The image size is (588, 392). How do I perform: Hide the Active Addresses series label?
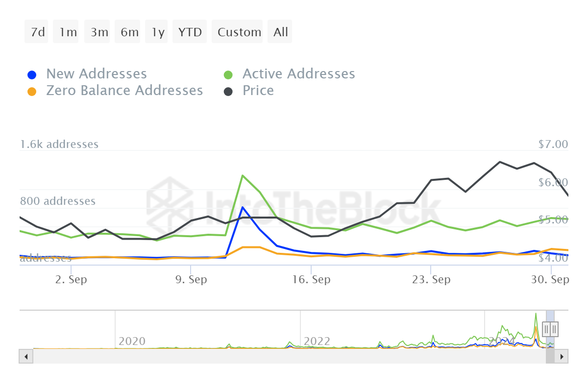[298, 74]
